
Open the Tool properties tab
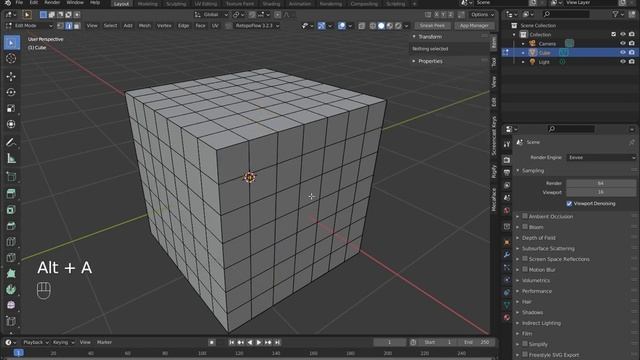[507, 144]
